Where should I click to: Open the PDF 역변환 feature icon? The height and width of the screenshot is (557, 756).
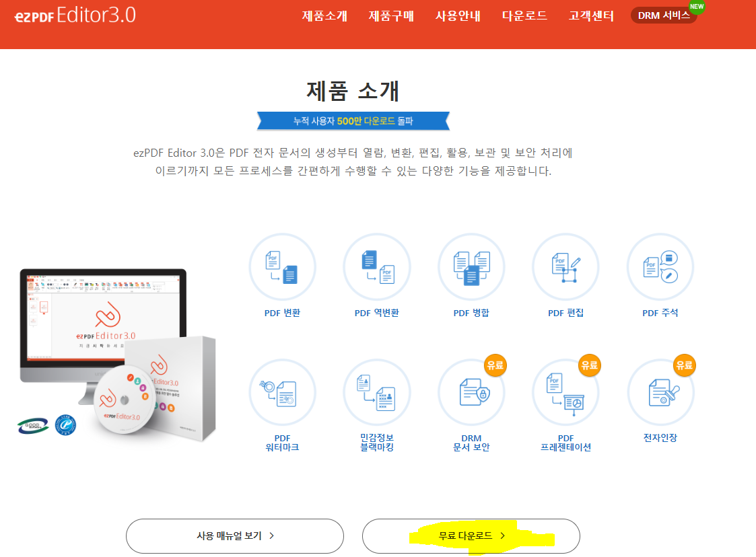coord(376,266)
